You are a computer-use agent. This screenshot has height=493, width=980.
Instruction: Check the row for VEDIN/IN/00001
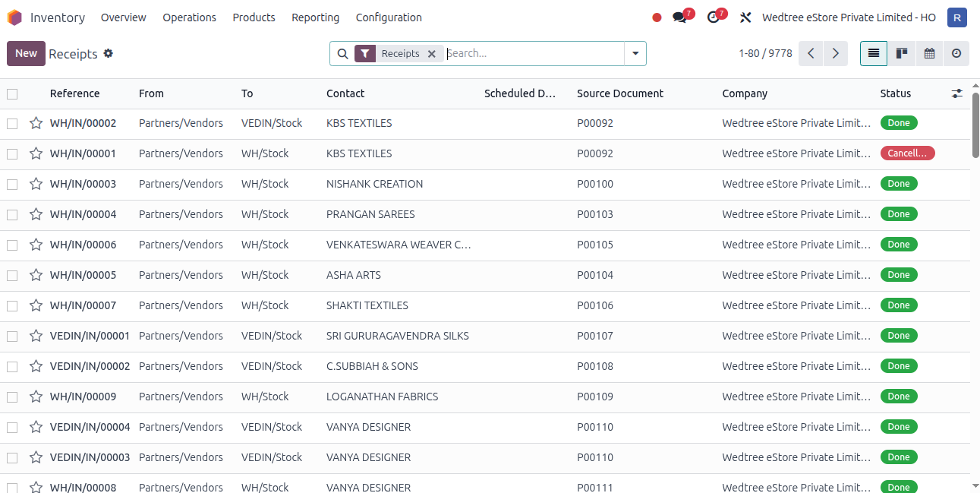(12, 336)
